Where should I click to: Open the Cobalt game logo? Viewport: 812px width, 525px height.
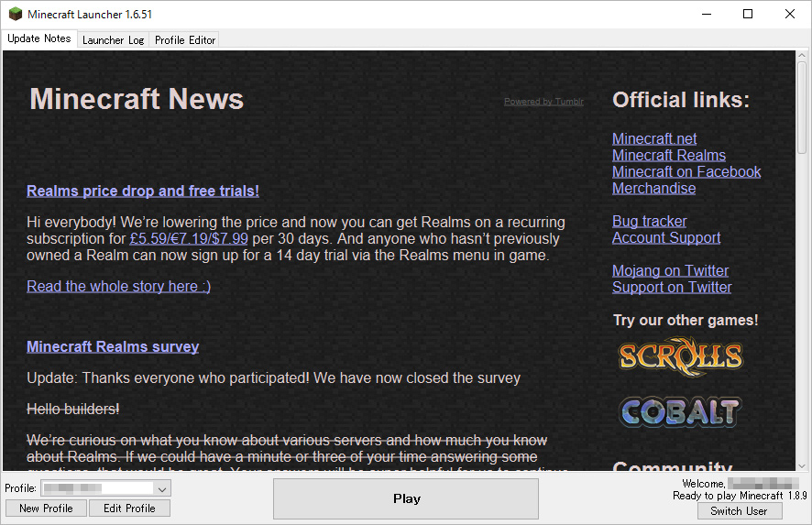tap(681, 411)
